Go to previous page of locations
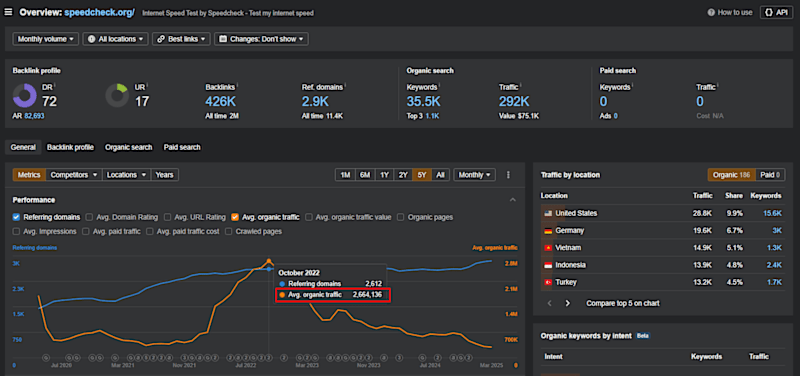The width and height of the screenshot is (800, 376). pyautogui.click(x=549, y=303)
